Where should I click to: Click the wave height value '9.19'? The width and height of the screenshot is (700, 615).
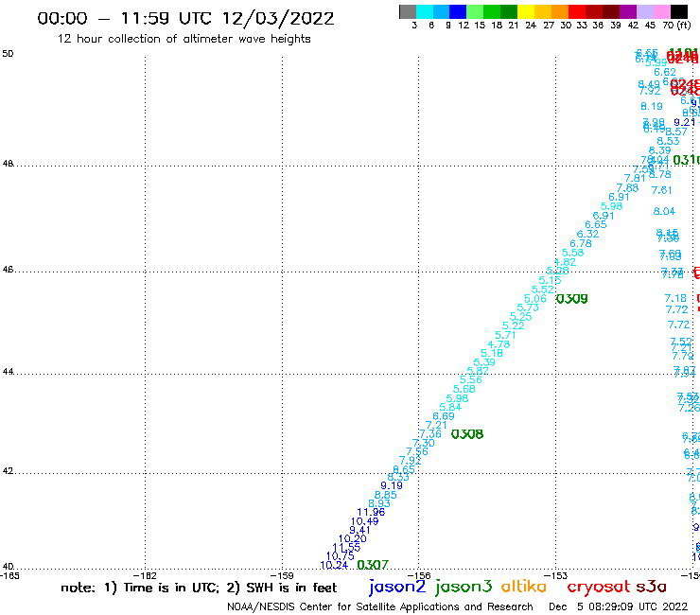392,486
